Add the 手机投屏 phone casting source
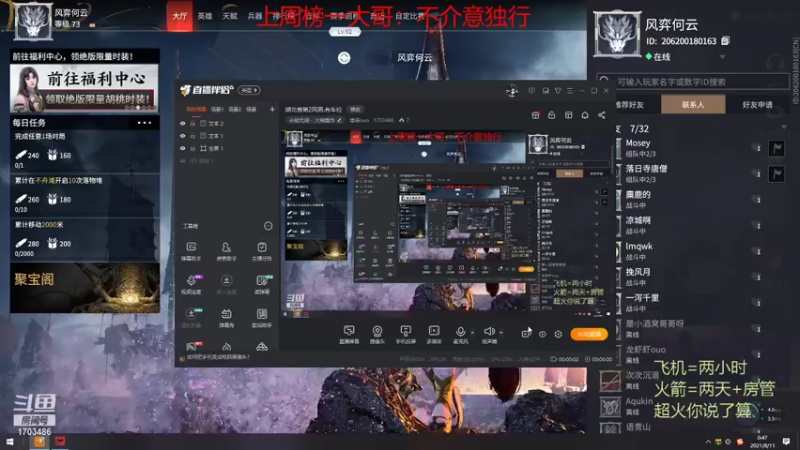The image size is (800, 450). [x=406, y=334]
